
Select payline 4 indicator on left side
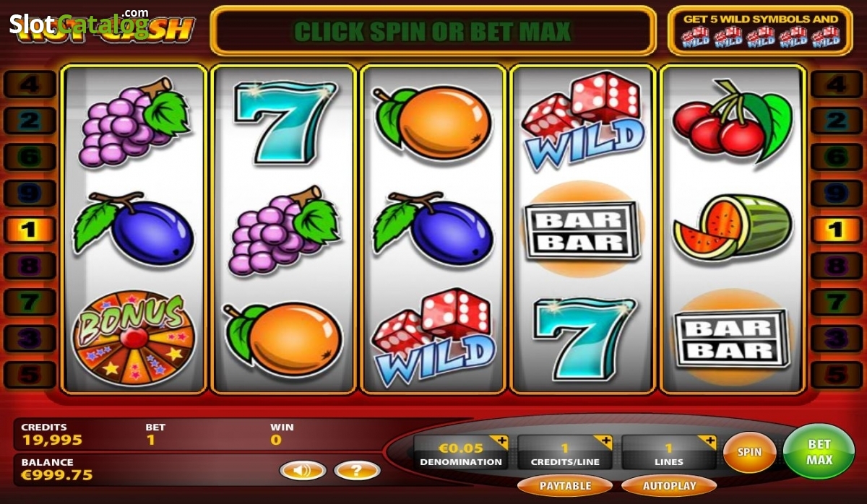tap(30, 84)
